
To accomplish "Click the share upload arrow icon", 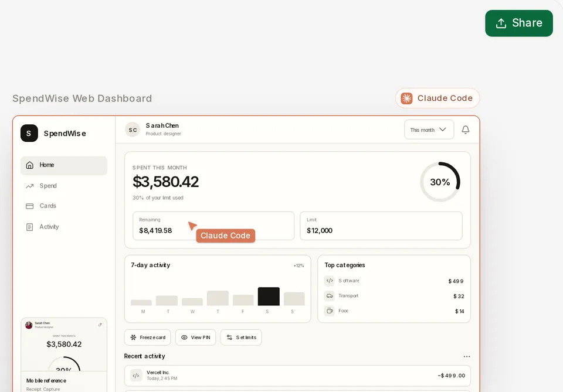I will [501, 23].
